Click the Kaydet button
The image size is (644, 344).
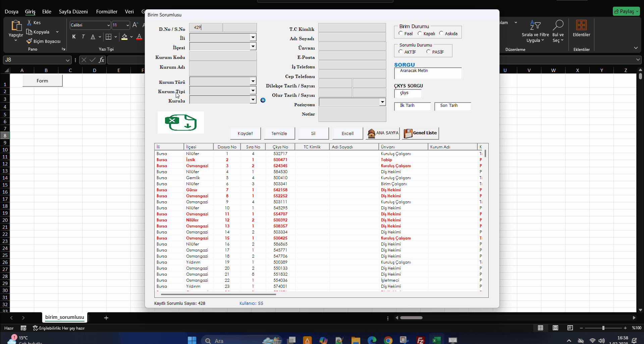[x=245, y=133]
